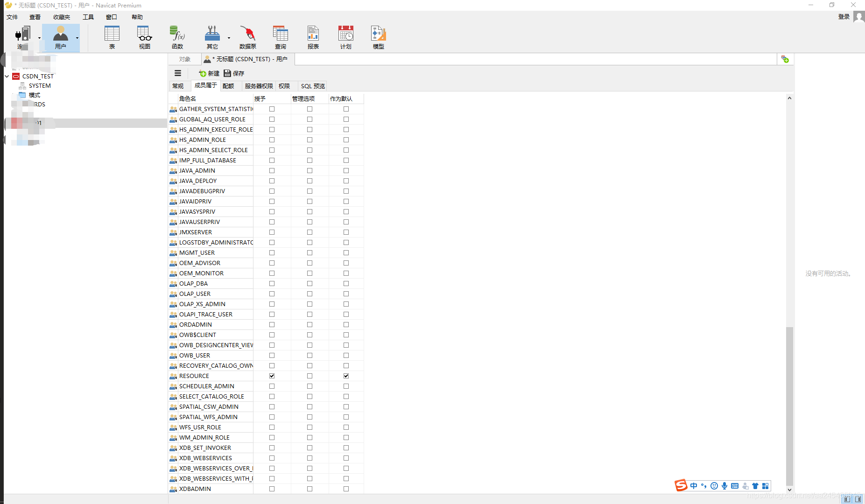Switch to the Objects (对象) tab
This screenshot has width=865, height=504.
pyautogui.click(x=185, y=59)
